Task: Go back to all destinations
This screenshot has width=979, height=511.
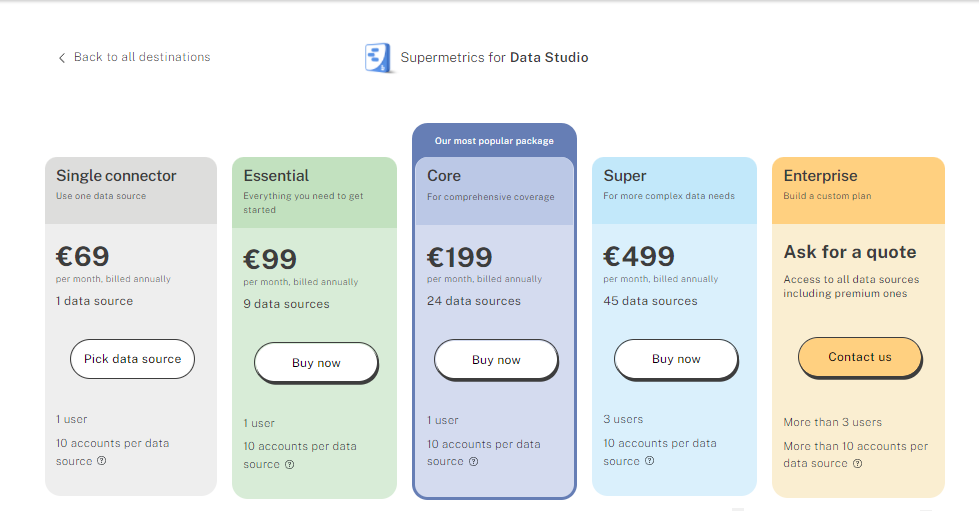Action: point(134,57)
